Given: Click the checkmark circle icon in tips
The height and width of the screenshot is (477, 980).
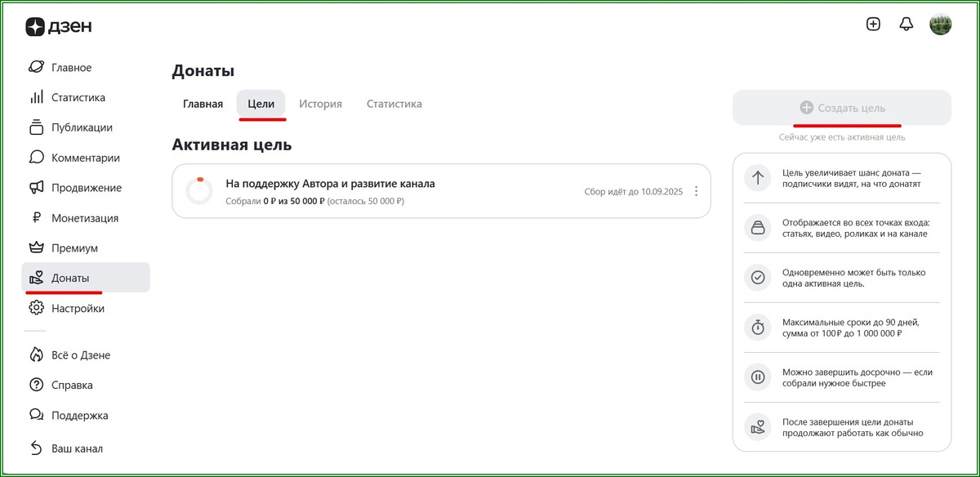Looking at the screenshot, I should coord(758,278).
